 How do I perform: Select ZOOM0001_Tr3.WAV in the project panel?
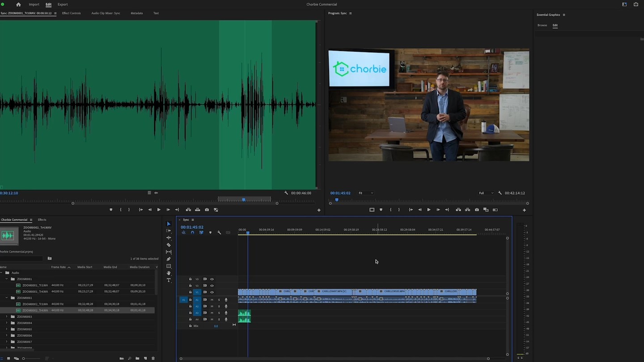click(36, 285)
